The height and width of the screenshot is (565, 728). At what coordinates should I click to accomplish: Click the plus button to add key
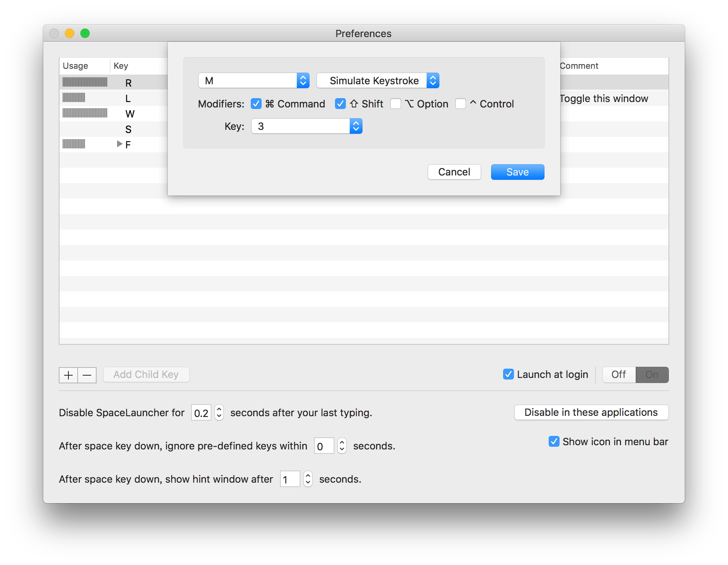[68, 375]
